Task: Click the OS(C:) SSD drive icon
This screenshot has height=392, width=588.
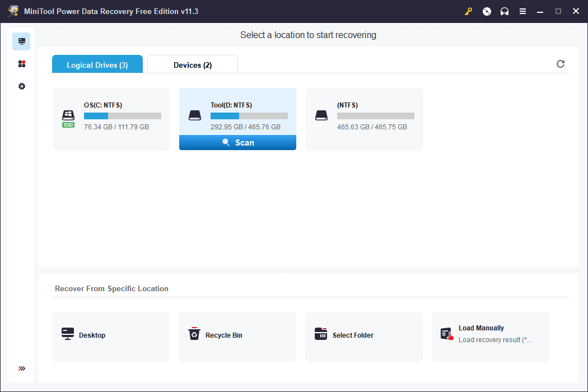Action: point(68,119)
